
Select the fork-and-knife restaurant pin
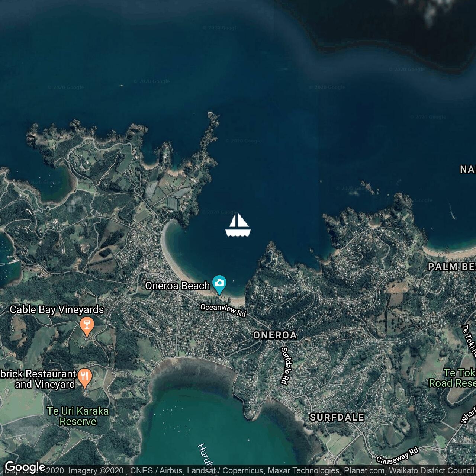tap(86, 377)
